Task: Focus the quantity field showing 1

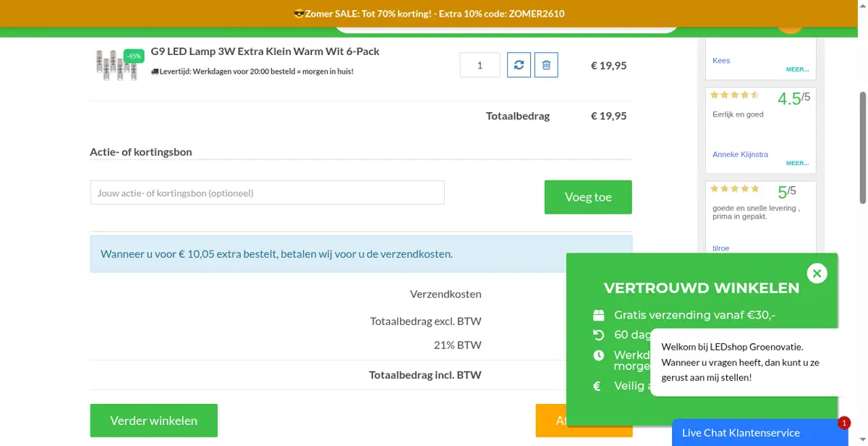Action: pos(480,65)
